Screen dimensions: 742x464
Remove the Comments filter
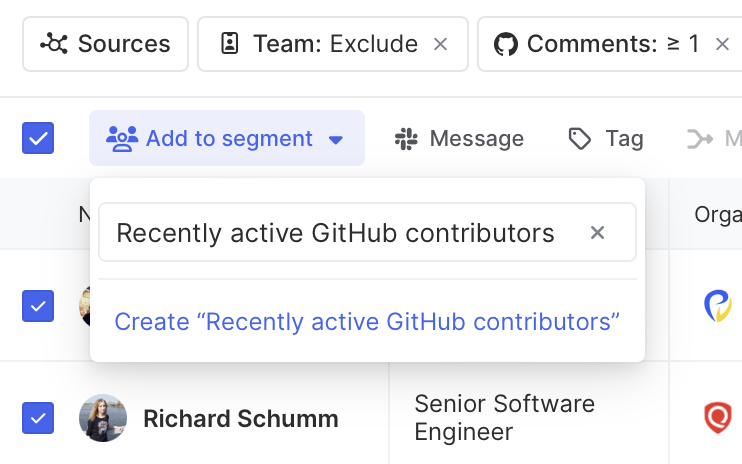tap(722, 44)
